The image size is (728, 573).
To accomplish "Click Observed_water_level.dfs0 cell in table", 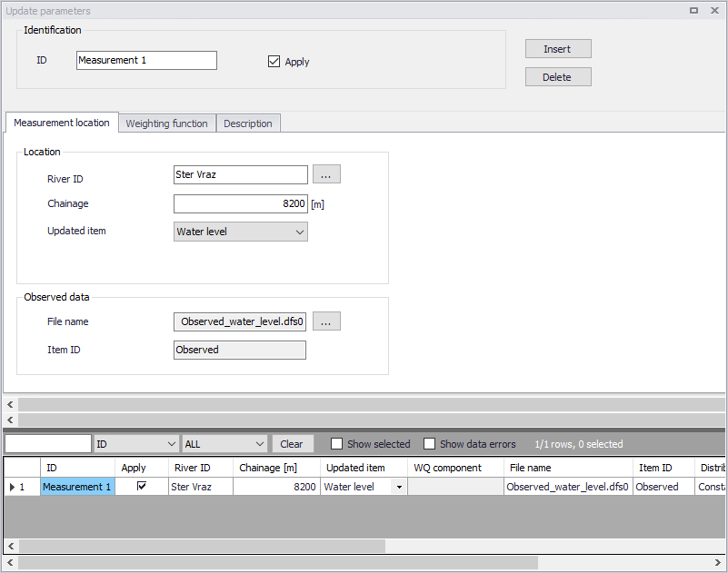I will pyautogui.click(x=568, y=487).
